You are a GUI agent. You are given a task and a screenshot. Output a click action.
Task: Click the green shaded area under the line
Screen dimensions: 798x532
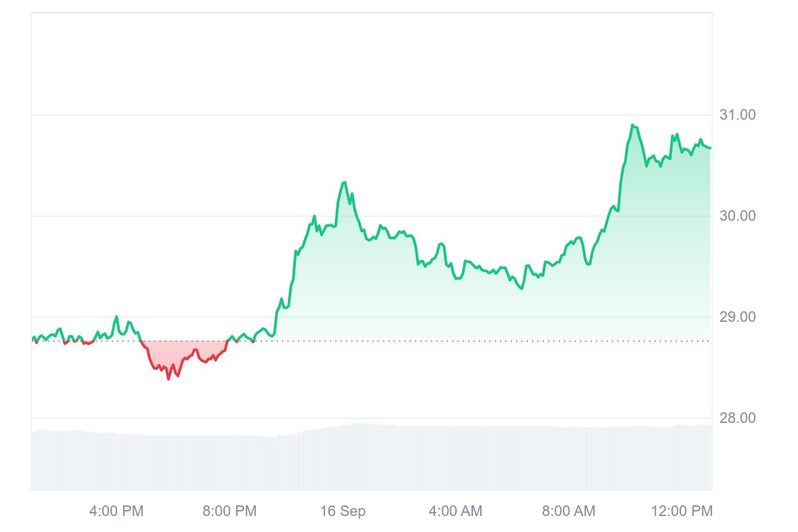[465, 299]
